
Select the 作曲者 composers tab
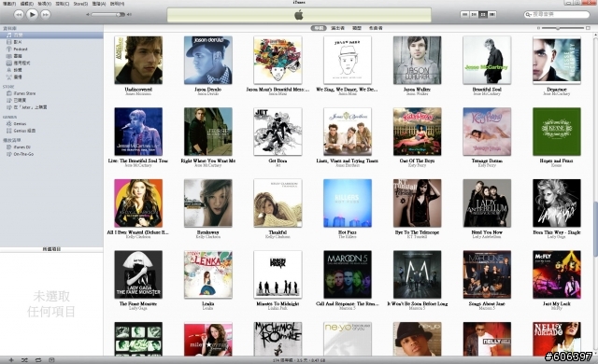(x=376, y=28)
